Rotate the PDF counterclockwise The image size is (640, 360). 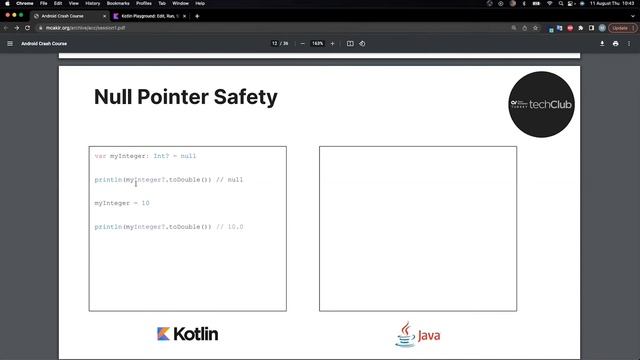click(362, 44)
